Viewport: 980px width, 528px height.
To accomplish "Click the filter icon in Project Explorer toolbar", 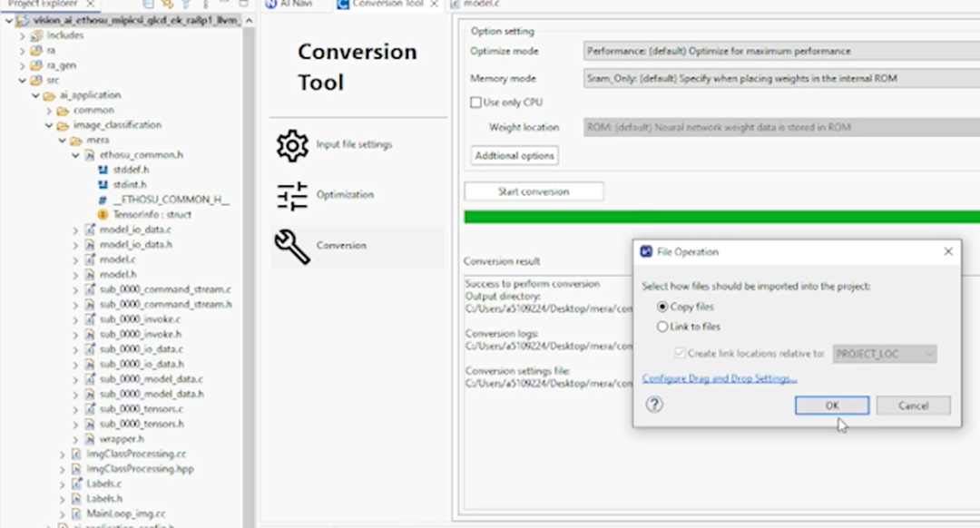I will (x=186, y=5).
